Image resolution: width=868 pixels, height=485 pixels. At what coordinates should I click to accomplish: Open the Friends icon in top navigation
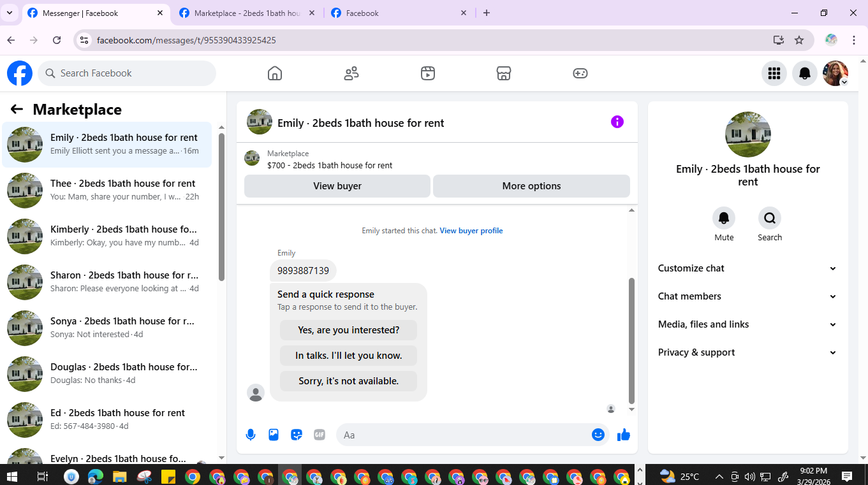351,73
